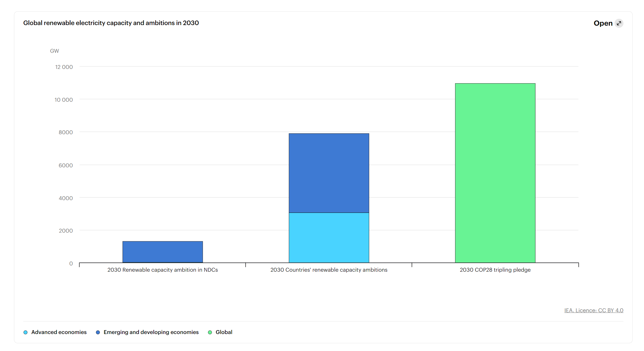Click 2030 Countries' renewable capacity ambitions label

click(329, 270)
